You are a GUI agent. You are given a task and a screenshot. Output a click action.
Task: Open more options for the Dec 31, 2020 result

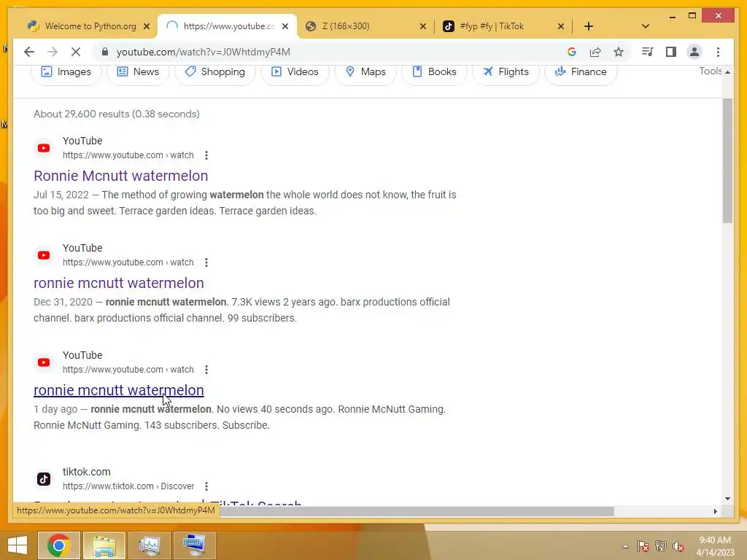tap(206, 262)
